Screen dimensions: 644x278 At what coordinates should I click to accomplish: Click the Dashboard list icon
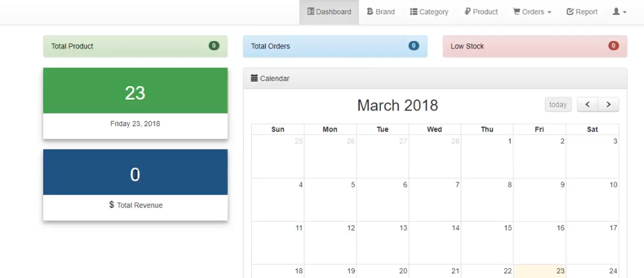coord(311,11)
